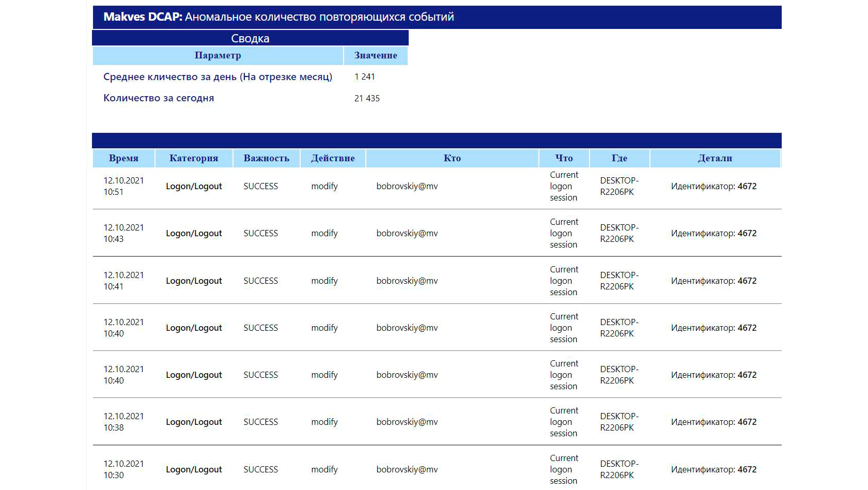The width and height of the screenshot is (868, 490).
Task: Click the 'Детали' column header
Action: pos(715,158)
